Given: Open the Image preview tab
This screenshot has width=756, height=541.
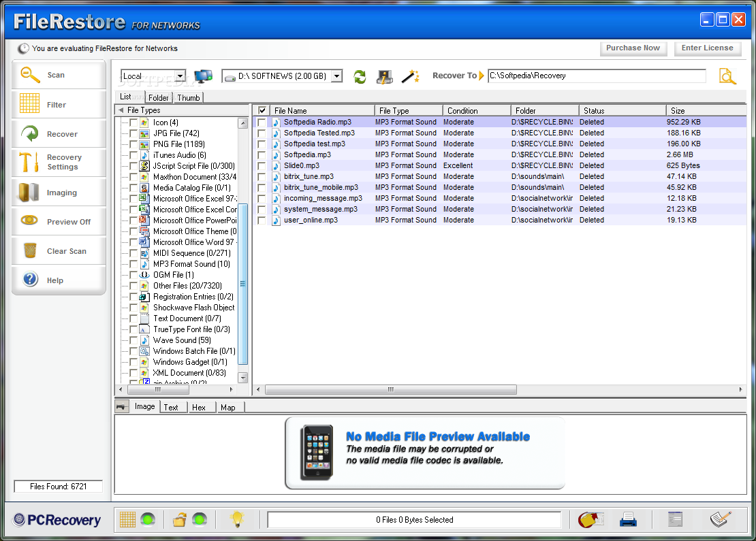Looking at the screenshot, I should pos(144,406).
